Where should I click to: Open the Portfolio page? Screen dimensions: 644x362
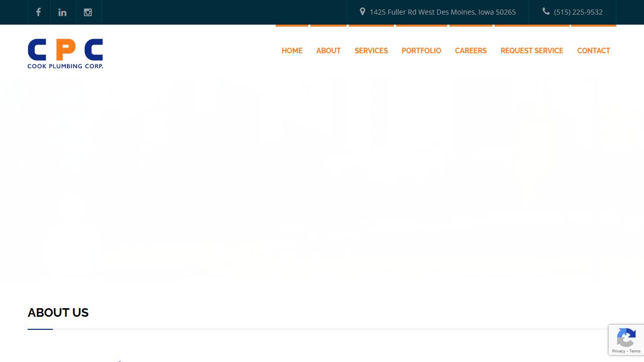421,51
